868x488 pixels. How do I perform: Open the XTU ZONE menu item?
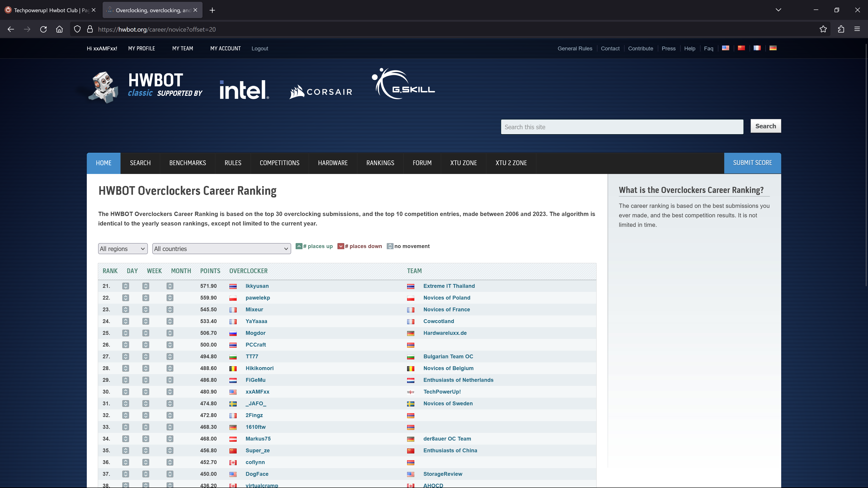coord(463,163)
